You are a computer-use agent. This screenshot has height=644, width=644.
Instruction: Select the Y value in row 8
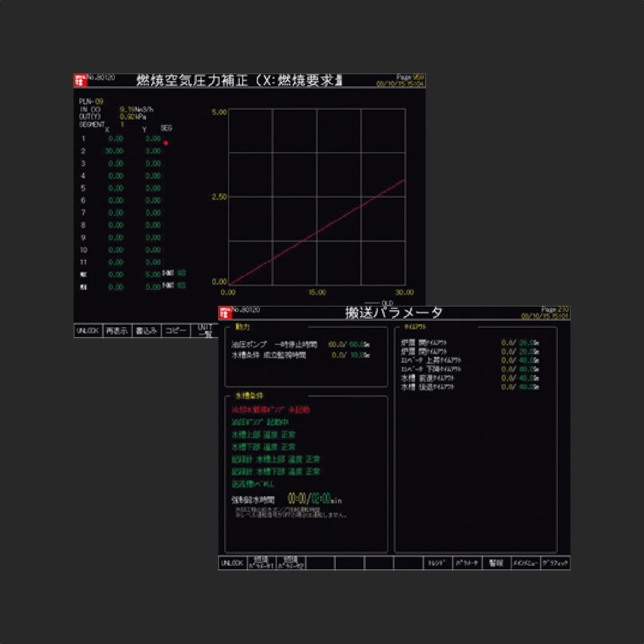pos(153,225)
